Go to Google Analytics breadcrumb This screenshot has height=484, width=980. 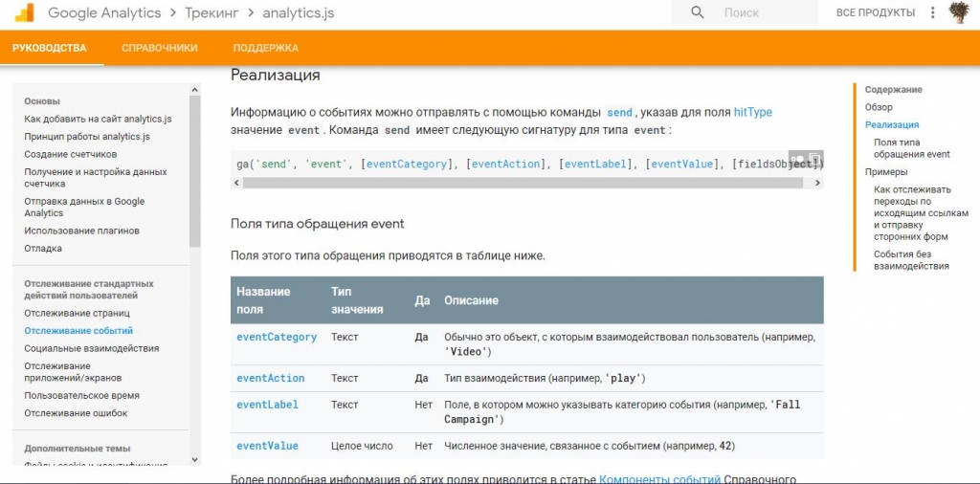104,12
